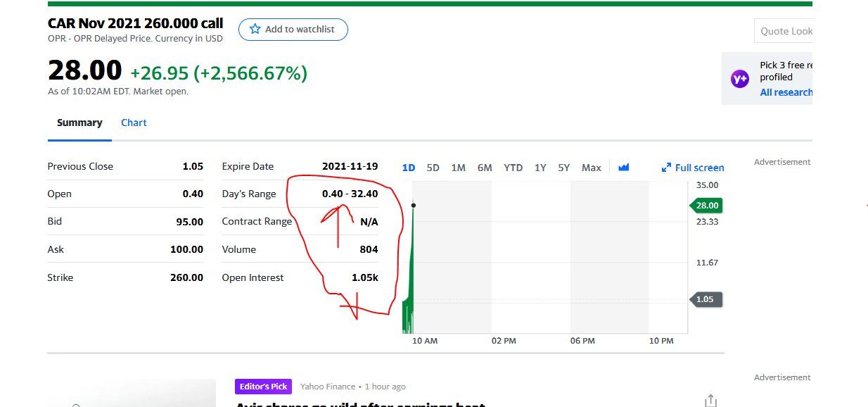Select the 1D chart range
This screenshot has height=407, width=868.
[x=409, y=168]
